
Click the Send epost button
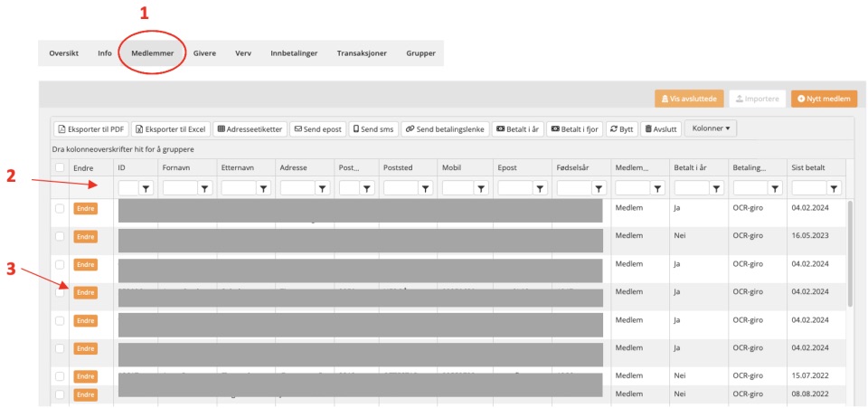point(318,129)
